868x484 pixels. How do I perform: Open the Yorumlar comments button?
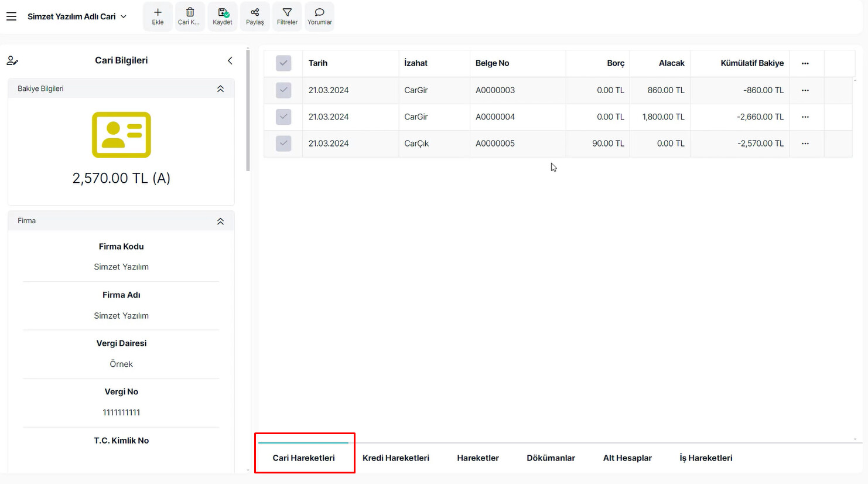pyautogui.click(x=320, y=16)
